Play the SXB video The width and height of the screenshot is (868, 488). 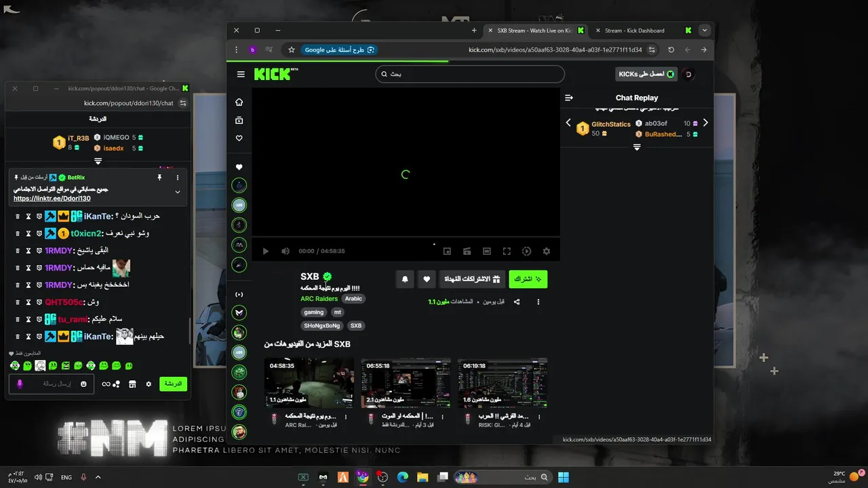(x=266, y=251)
